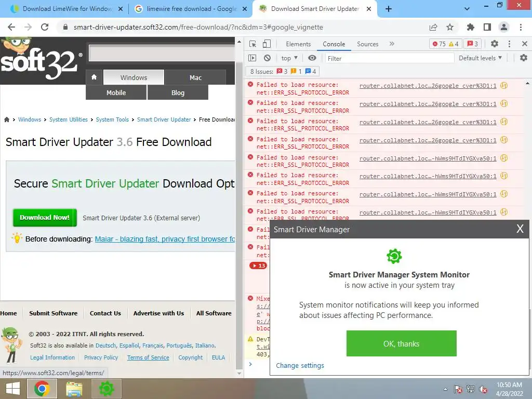Open the Chrome profile avatar
This screenshot has width=532, height=399.
coord(504,27)
